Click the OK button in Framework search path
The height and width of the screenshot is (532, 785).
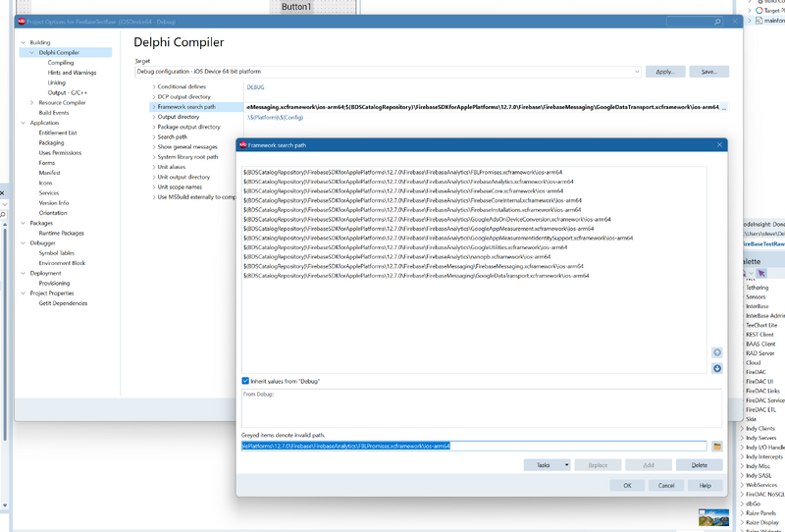(x=627, y=486)
